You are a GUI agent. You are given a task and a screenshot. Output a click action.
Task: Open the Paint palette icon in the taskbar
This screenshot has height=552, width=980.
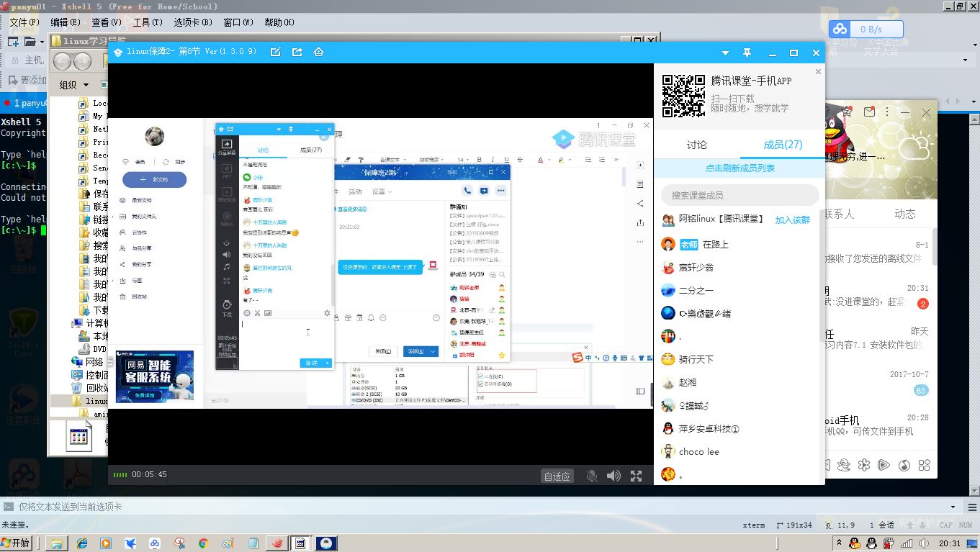point(228,543)
